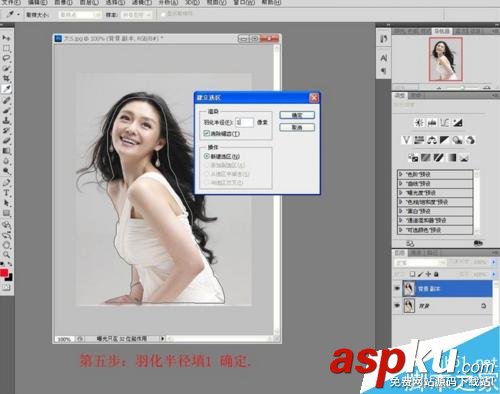Click 确定 in the 建立选区 dialog
500x394 pixels.
click(297, 115)
